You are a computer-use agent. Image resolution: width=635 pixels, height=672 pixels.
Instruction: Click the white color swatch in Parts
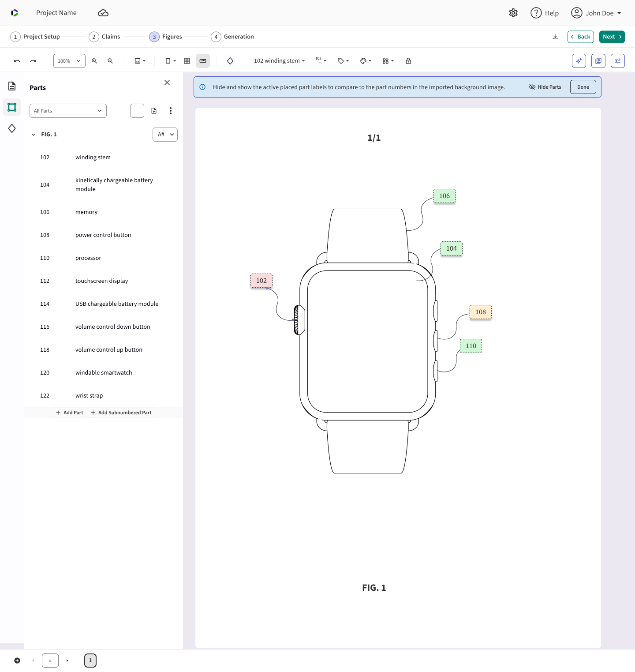[x=137, y=111]
